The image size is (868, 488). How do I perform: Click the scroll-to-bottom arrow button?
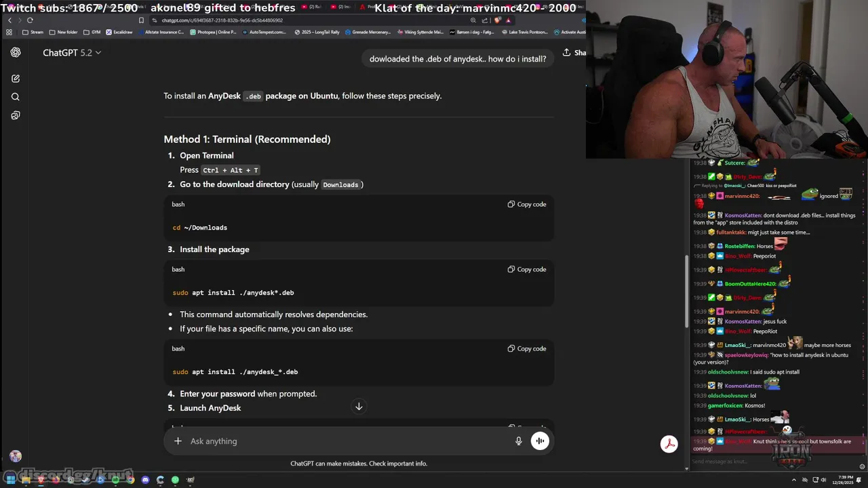tap(359, 407)
